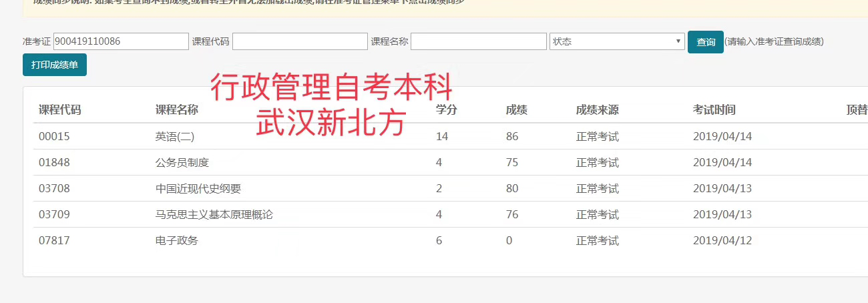Viewport: 868px width, 303px height.
Task: Click the 查询 button
Action: [x=706, y=42]
